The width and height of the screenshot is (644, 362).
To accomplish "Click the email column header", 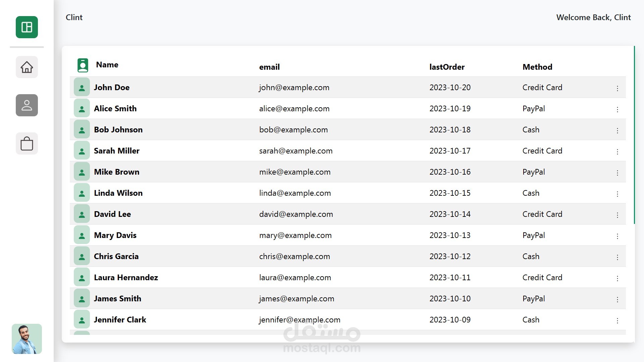I will coord(269,67).
